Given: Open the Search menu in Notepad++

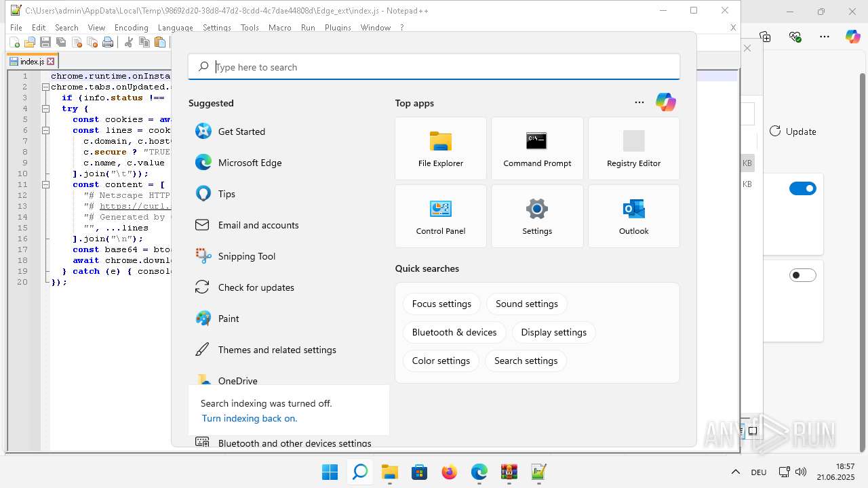Looking at the screenshot, I should pyautogui.click(x=66, y=28).
